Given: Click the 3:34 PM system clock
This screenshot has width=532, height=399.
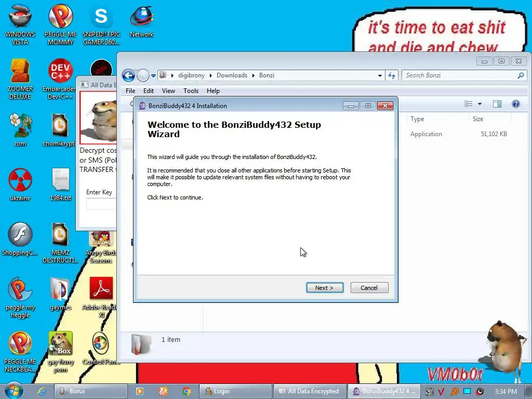Looking at the screenshot, I should coord(506,392).
